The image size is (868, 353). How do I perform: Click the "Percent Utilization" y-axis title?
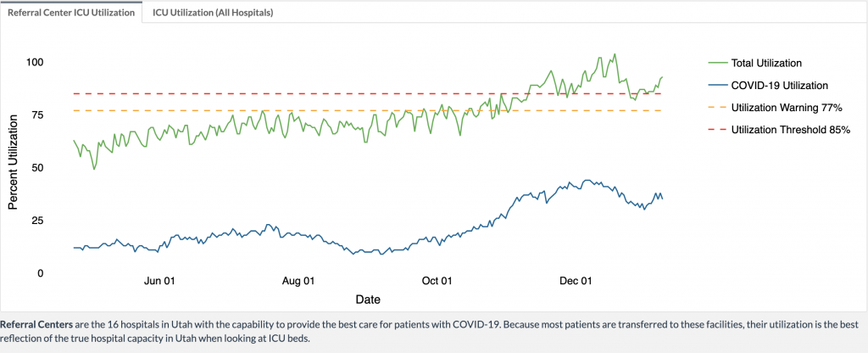(14, 166)
